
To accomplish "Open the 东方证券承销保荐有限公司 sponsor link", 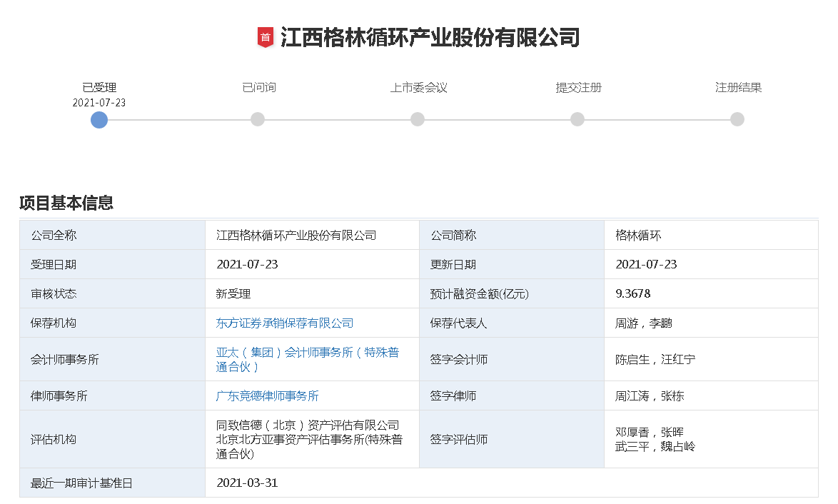I will tap(285, 323).
